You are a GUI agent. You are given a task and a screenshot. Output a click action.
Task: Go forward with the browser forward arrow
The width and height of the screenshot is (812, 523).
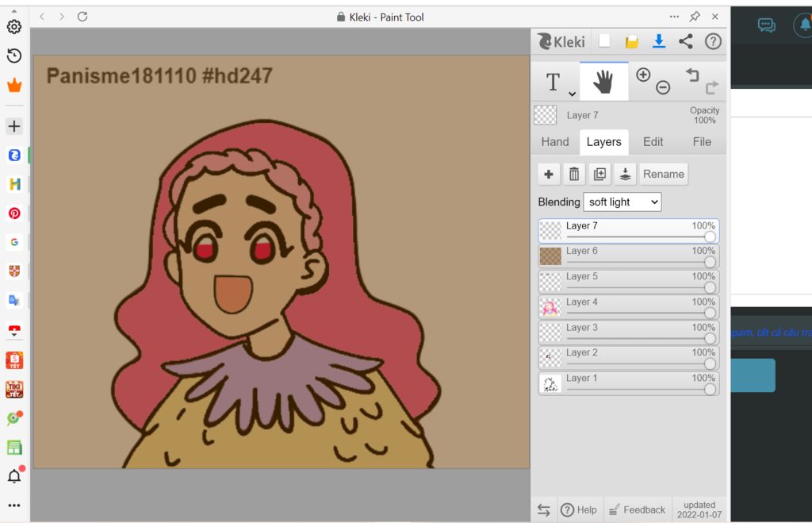pos(62,17)
